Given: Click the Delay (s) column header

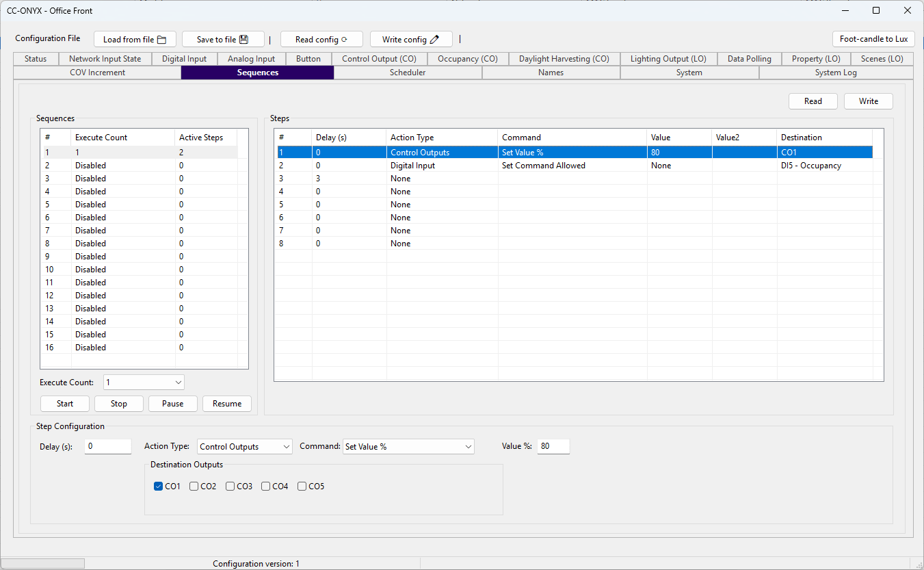Looking at the screenshot, I should click(x=349, y=138).
